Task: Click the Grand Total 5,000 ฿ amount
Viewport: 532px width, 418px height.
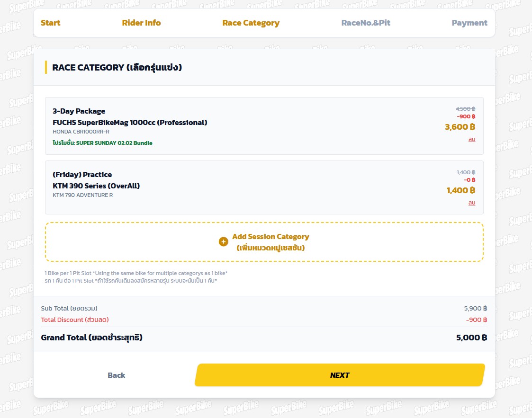Action: point(471,338)
